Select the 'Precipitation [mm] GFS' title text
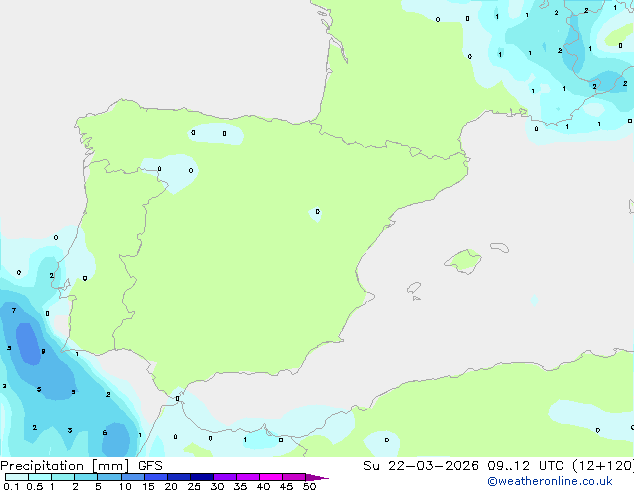Viewport: 634px width, 490px height. pos(81,466)
